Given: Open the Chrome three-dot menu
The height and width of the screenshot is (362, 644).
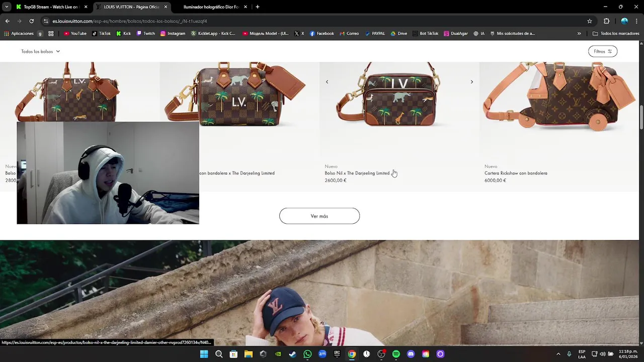Looking at the screenshot, I should (x=636, y=21).
